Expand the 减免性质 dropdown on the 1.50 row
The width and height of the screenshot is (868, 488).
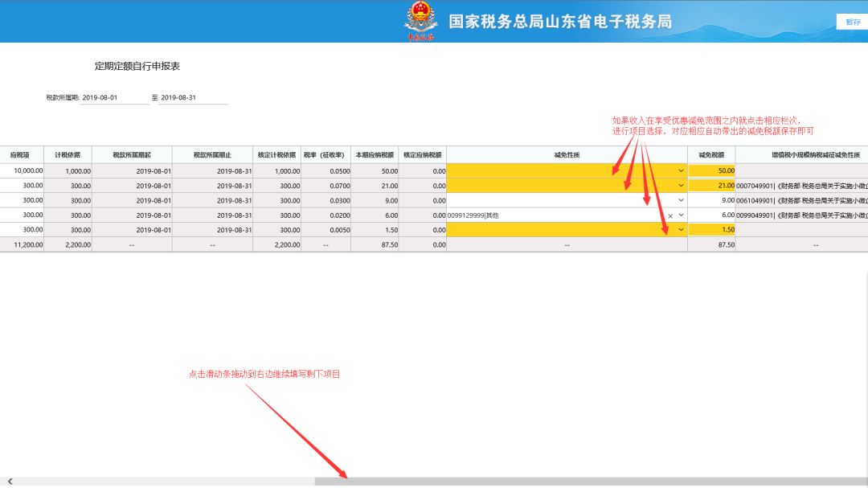point(679,229)
